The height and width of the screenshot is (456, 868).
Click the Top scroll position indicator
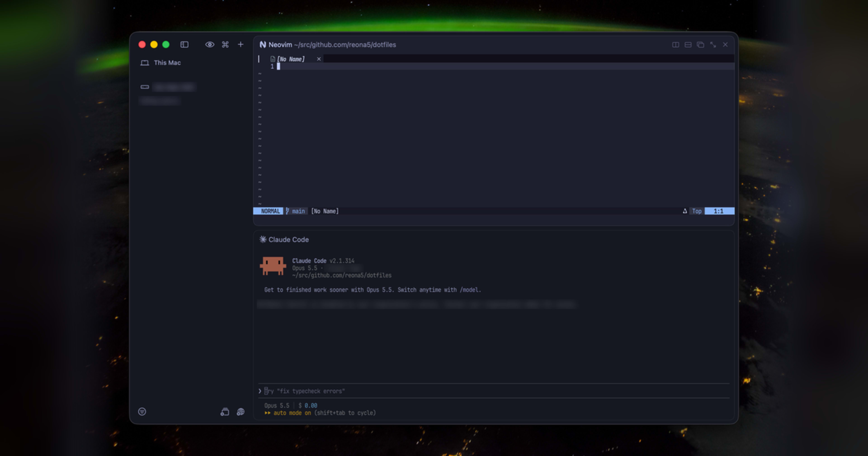point(696,211)
